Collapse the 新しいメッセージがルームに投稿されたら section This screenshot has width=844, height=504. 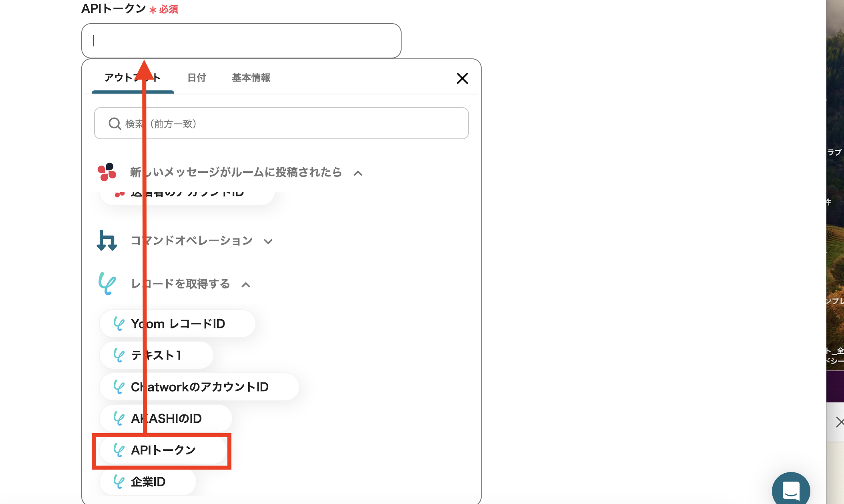(358, 173)
